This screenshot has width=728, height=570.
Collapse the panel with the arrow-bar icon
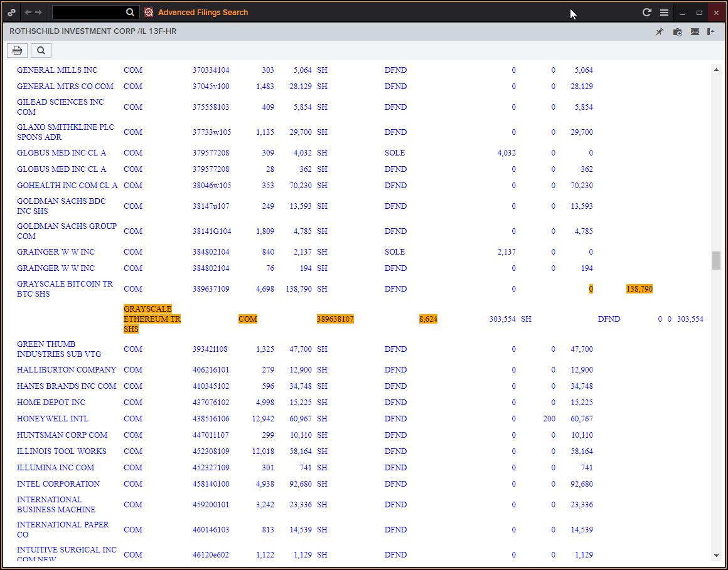click(x=711, y=31)
